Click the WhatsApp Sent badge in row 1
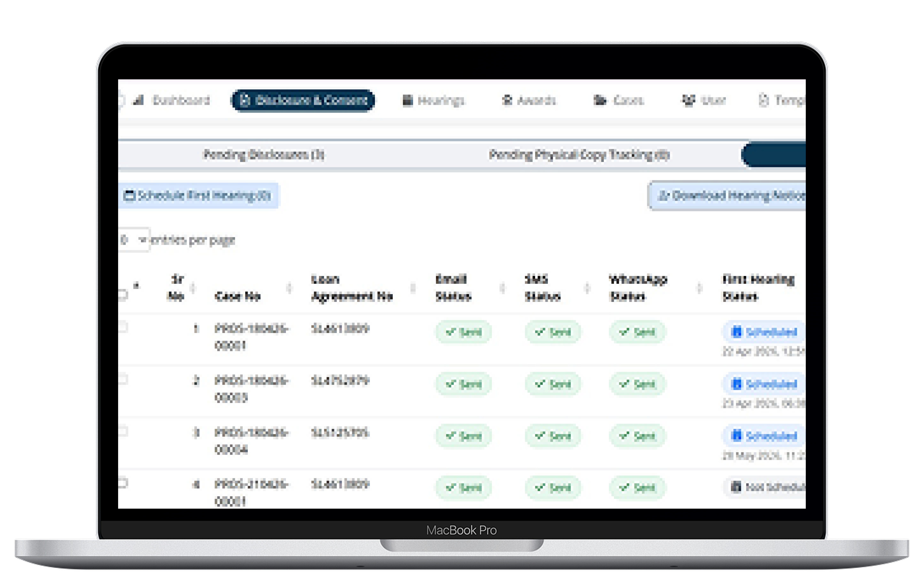This screenshot has width=924, height=588. tap(637, 332)
